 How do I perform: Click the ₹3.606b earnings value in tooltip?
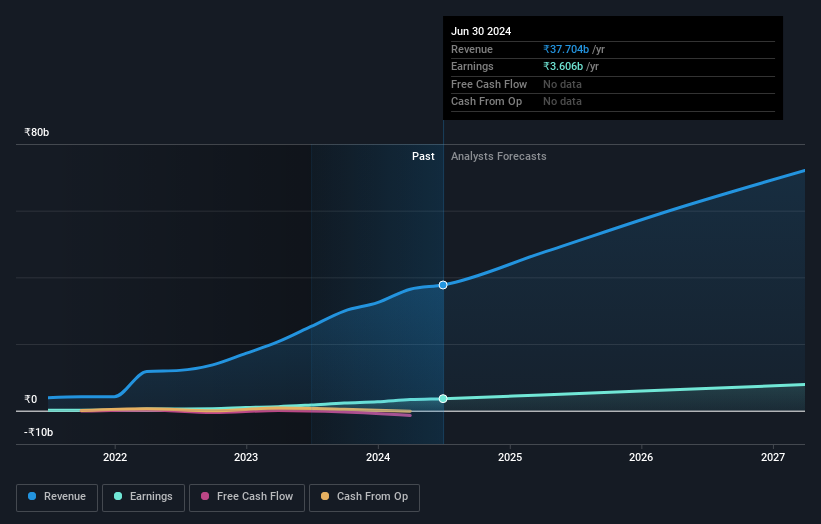(x=563, y=66)
